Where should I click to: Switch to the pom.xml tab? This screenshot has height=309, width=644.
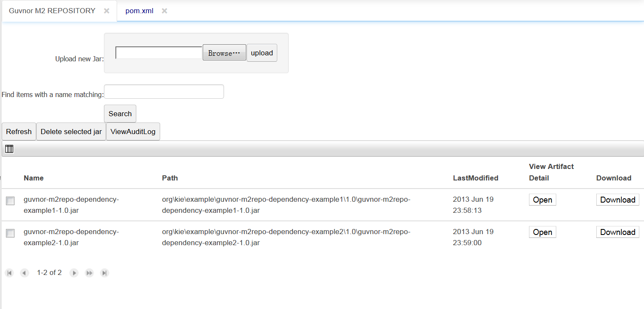coord(139,11)
